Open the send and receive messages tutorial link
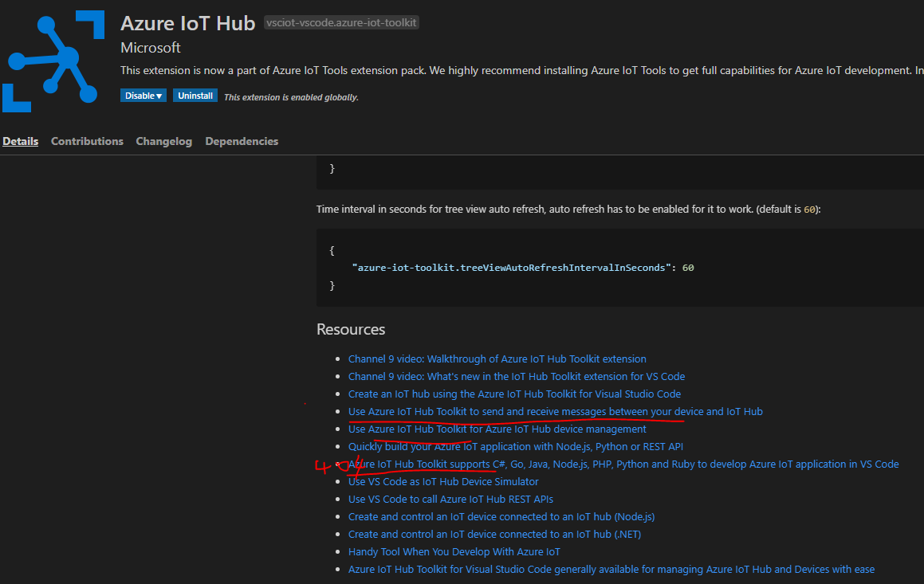Image resolution: width=924 pixels, height=584 pixels. [555, 411]
